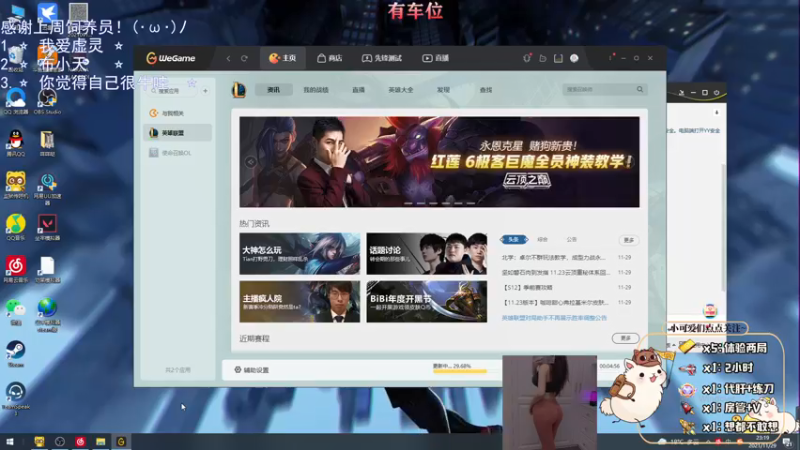Open WeGame notifications bell icon

click(x=527, y=58)
